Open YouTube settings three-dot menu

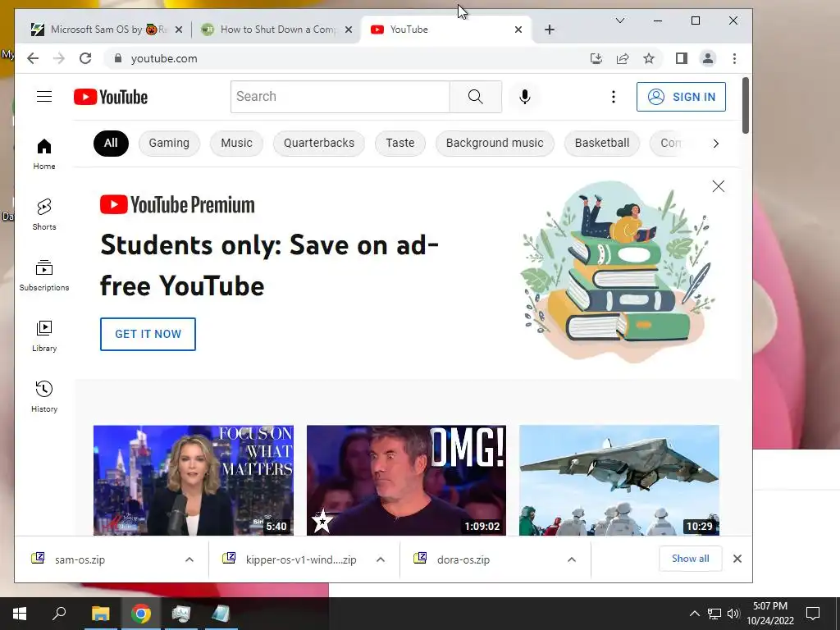tap(614, 97)
